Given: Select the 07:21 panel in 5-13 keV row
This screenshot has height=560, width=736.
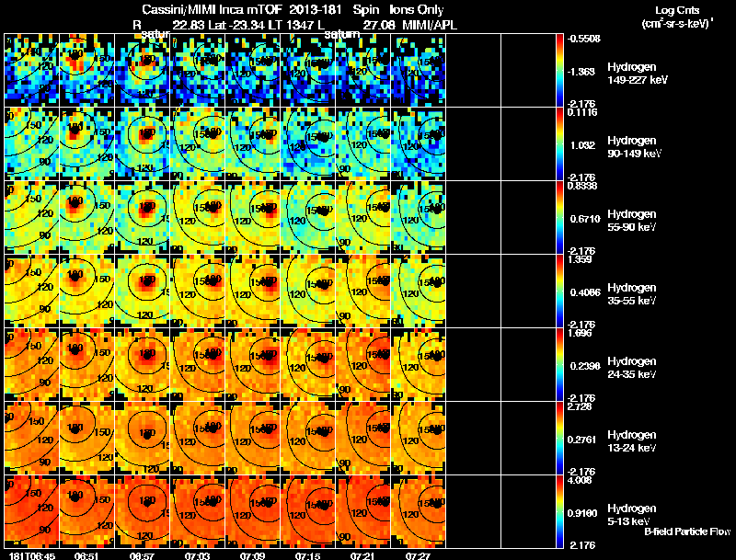Looking at the screenshot, I should point(363,511).
